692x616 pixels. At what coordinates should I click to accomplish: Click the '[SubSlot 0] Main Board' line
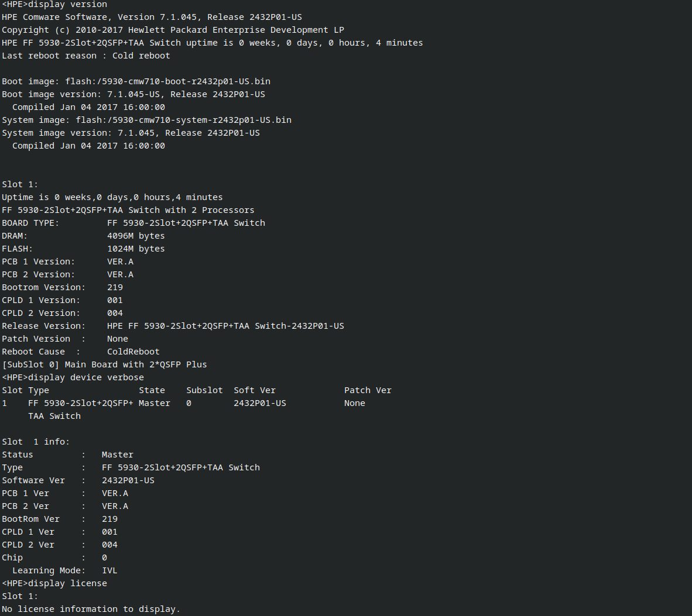104,364
